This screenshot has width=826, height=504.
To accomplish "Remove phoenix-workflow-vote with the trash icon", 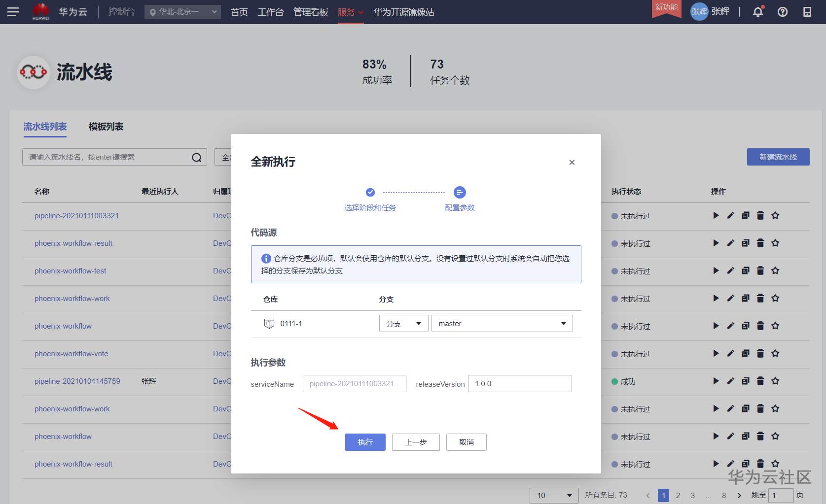I will click(760, 353).
